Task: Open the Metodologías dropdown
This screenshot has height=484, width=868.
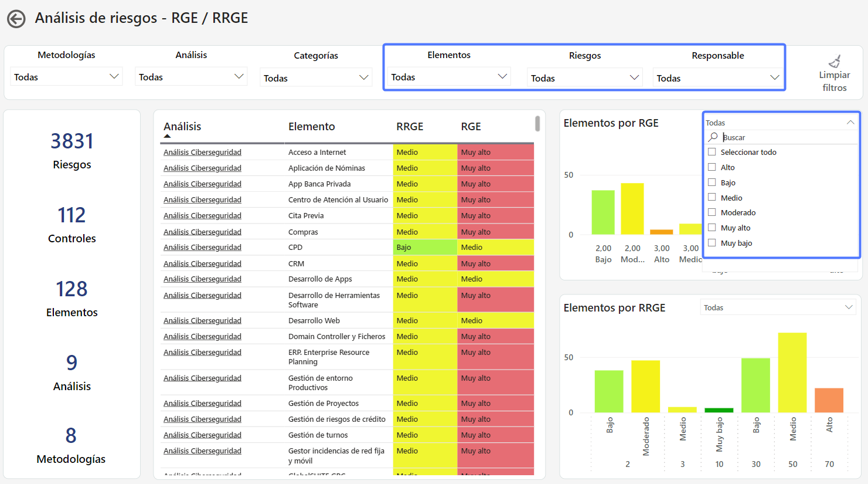Action: [66, 77]
